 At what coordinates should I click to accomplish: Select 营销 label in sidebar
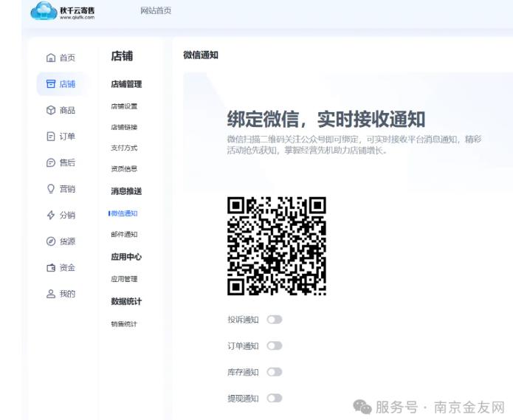[x=67, y=189]
